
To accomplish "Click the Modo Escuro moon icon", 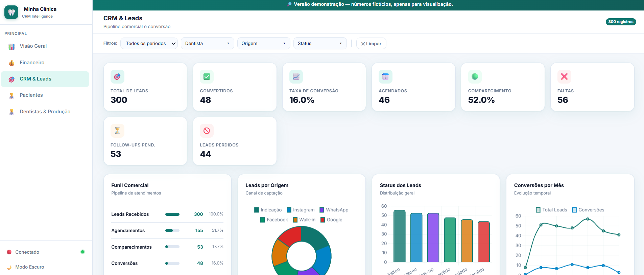I will click(9, 267).
